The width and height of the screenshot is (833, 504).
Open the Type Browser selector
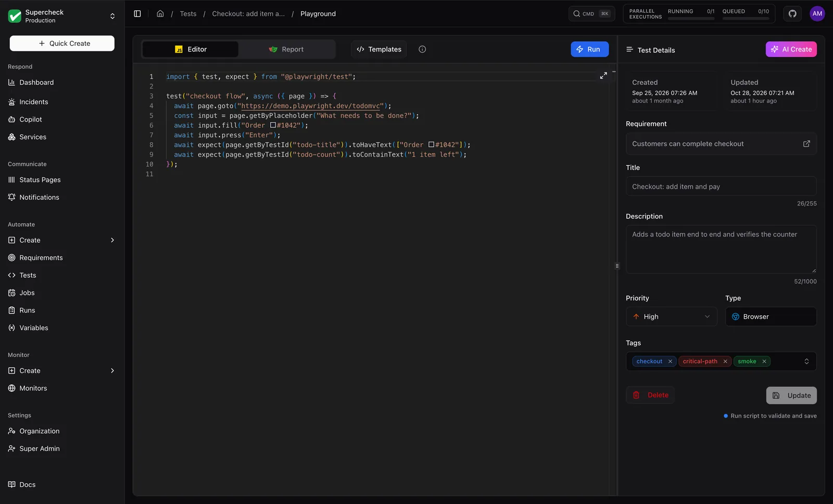click(771, 317)
